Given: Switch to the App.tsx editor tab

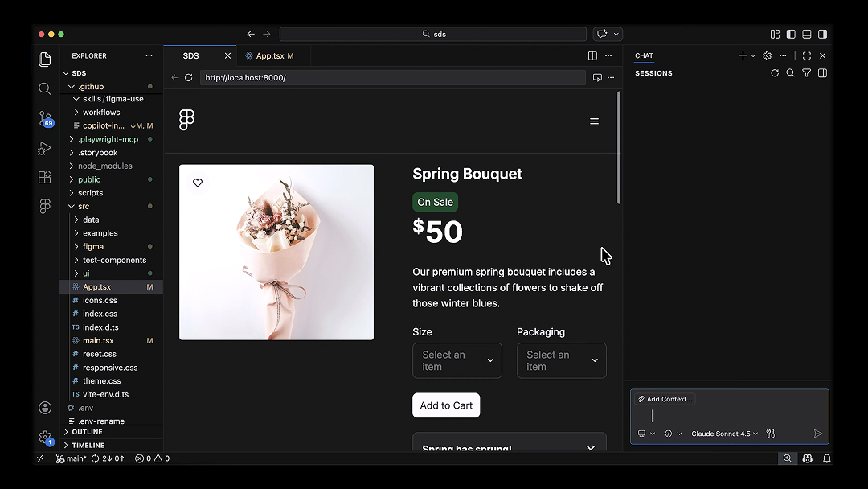Looking at the screenshot, I should (269, 56).
